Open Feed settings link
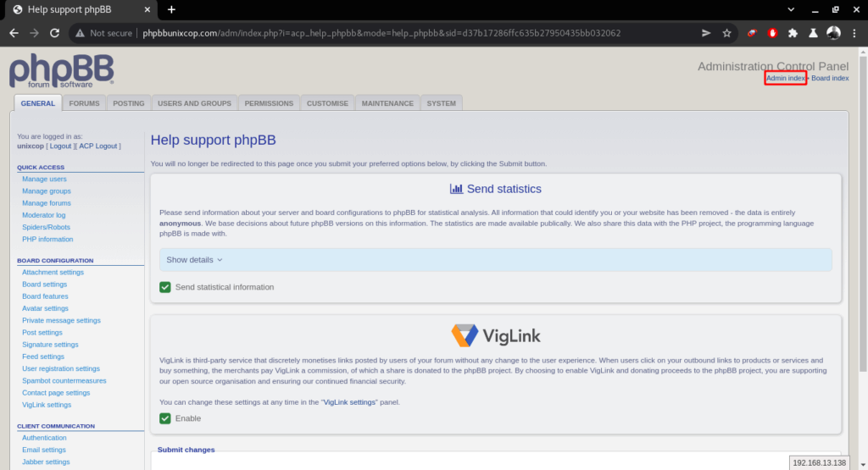 (43, 357)
